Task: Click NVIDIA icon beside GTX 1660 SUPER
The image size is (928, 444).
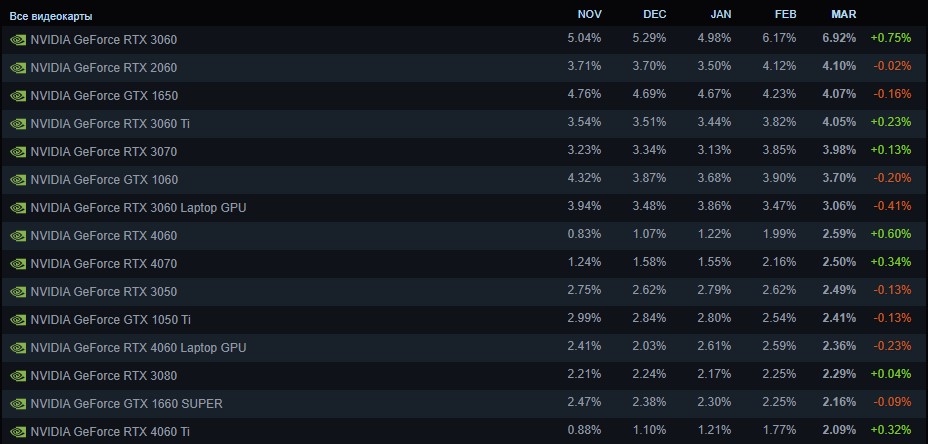Action: tap(18, 404)
